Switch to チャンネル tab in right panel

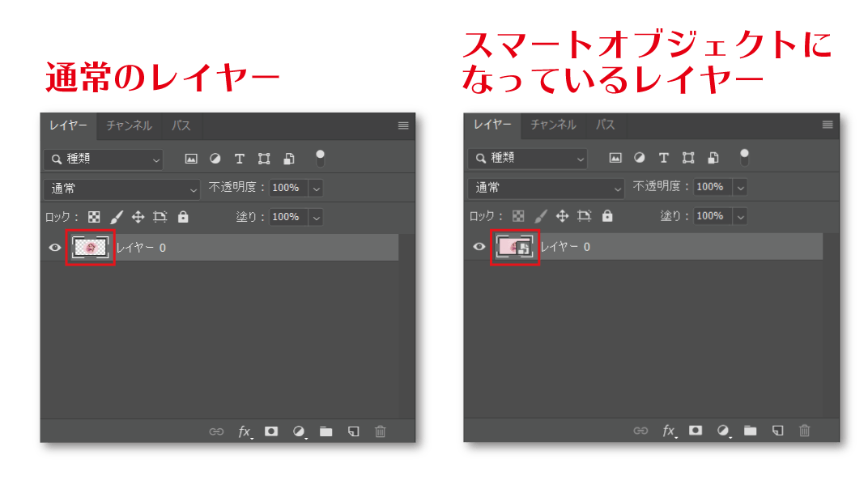point(553,125)
